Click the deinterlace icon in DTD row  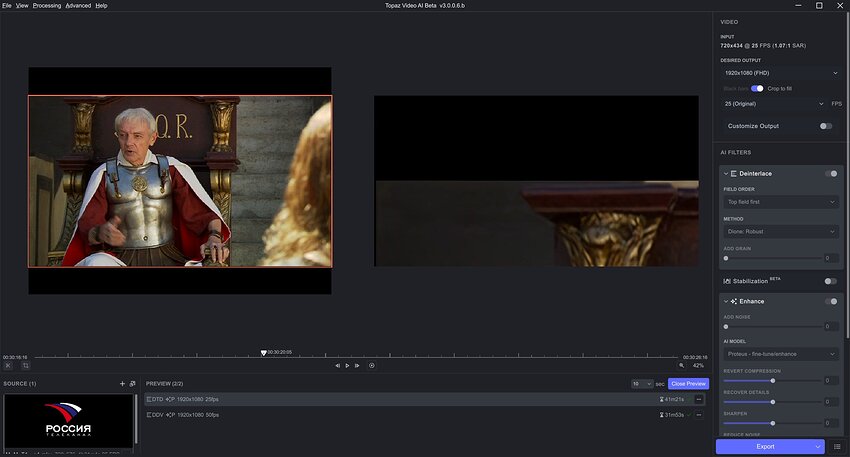click(x=149, y=400)
